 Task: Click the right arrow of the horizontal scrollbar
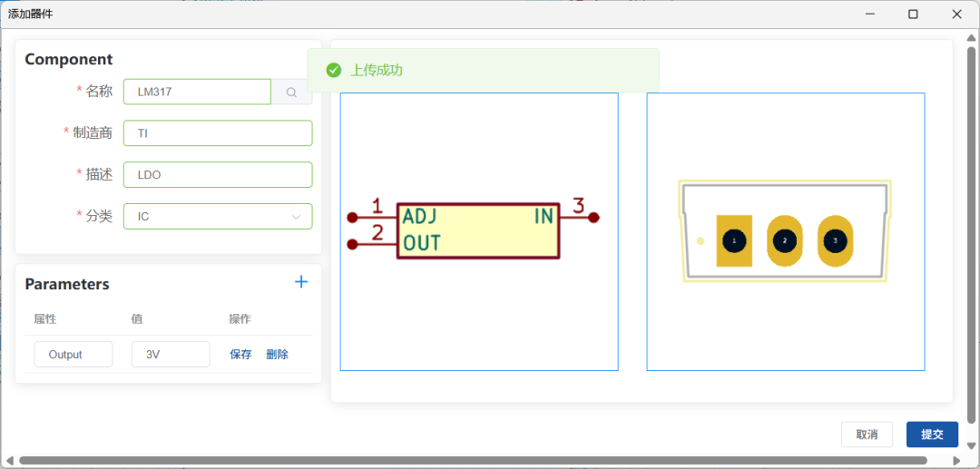[955, 460]
